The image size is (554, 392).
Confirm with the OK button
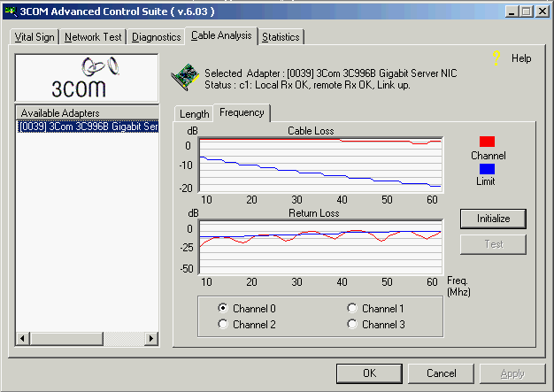coord(370,373)
